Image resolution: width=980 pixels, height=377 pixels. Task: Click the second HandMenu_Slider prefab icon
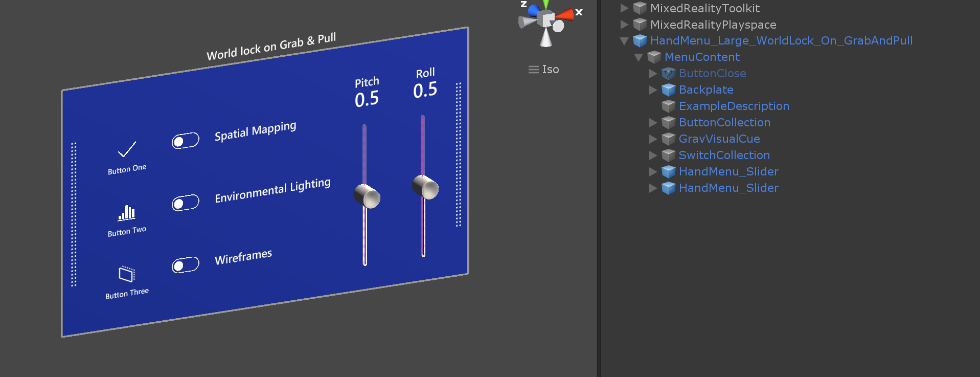tap(669, 188)
